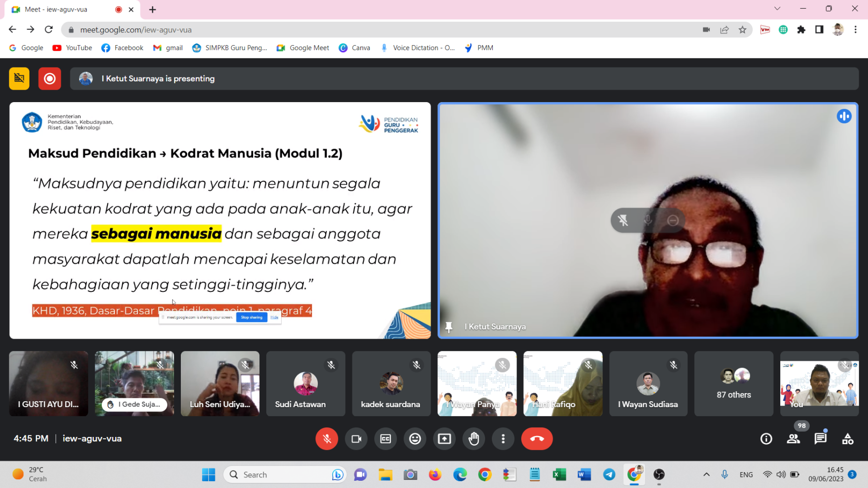The image size is (868, 488).
Task: Open the chat panel icon
Action: (x=820, y=438)
